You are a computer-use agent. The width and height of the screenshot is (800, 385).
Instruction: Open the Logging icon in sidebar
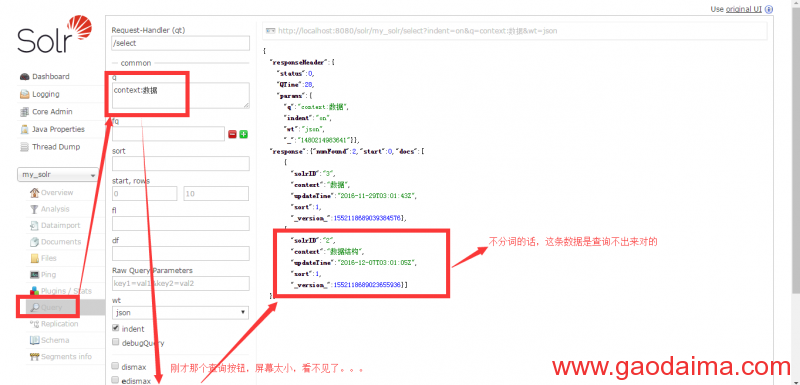(24, 94)
